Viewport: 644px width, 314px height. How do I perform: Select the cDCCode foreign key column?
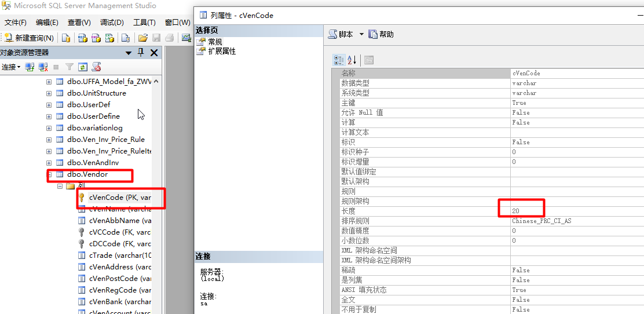tap(120, 244)
